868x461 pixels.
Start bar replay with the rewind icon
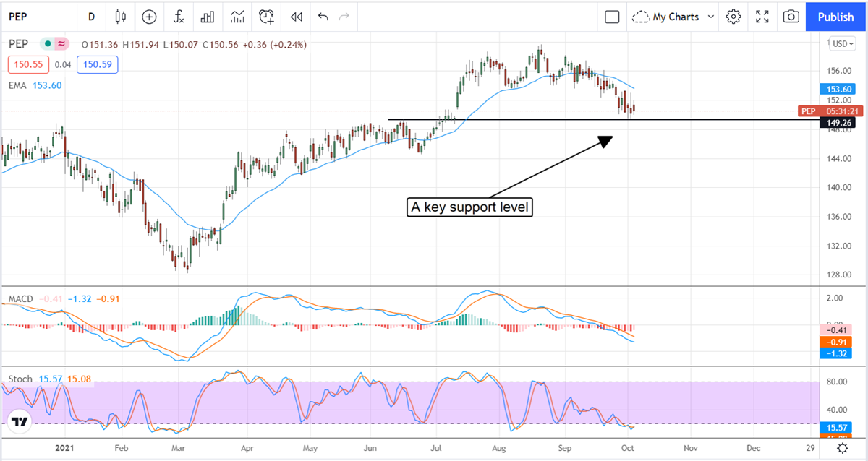(295, 16)
